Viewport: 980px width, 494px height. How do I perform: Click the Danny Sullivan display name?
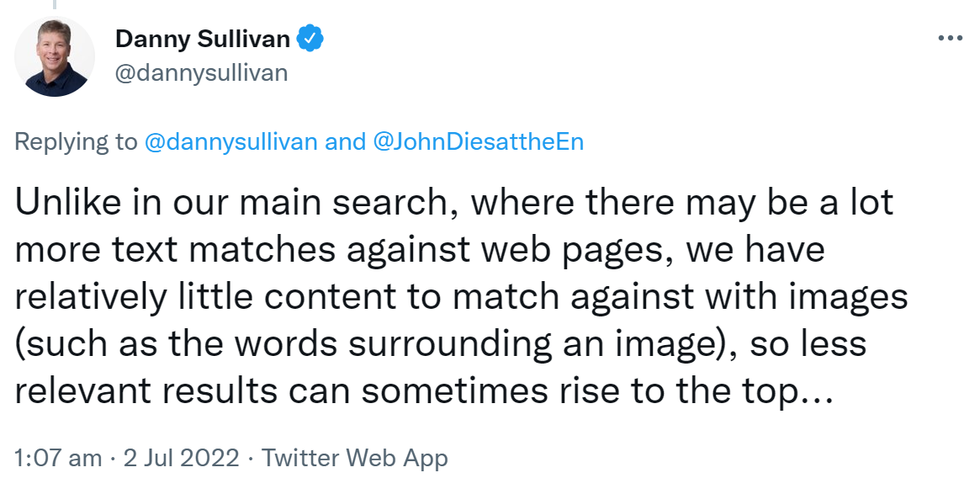coord(205,38)
